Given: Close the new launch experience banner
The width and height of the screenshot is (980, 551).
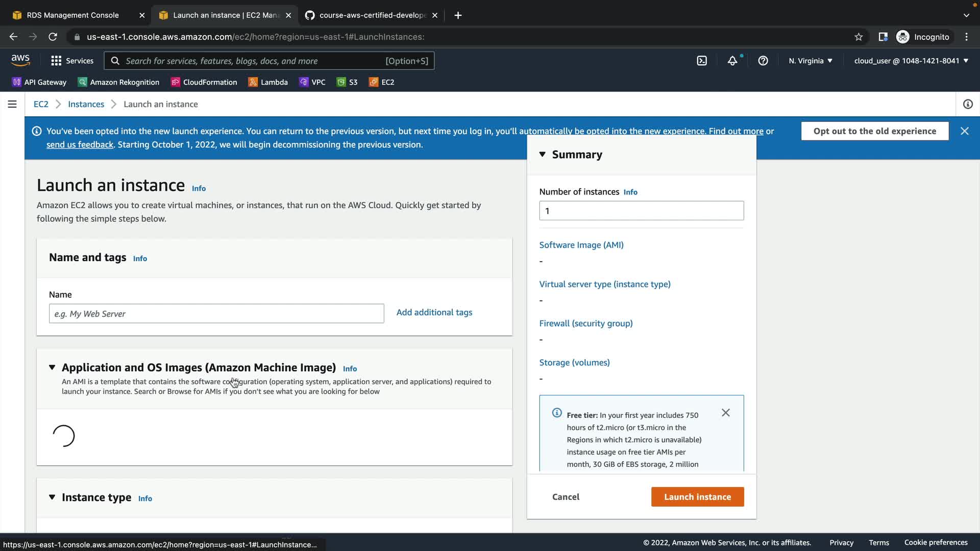Looking at the screenshot, I should (x=964, y=131).
